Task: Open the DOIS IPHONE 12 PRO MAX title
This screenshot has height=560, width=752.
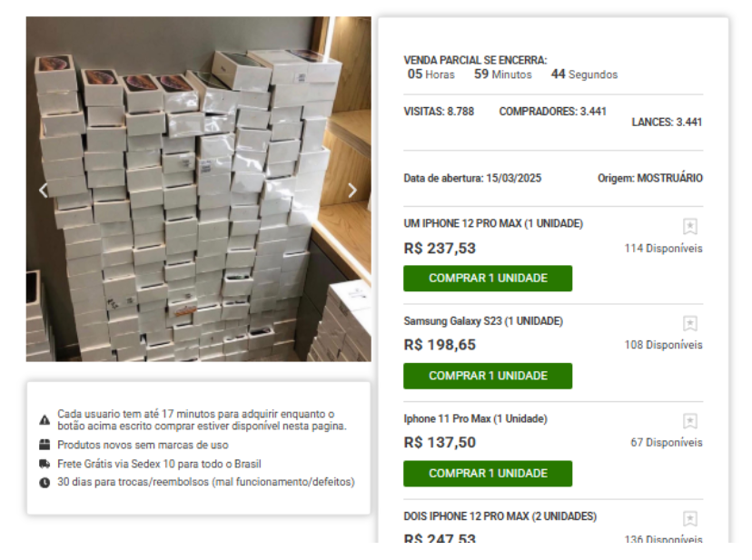Action: pyautogui.click(x=500, y=516)
